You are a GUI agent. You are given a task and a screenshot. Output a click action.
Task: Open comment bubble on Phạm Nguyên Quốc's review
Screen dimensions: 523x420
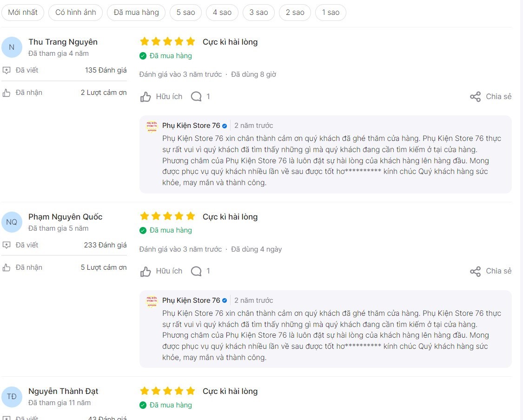(x=196, y=271)
